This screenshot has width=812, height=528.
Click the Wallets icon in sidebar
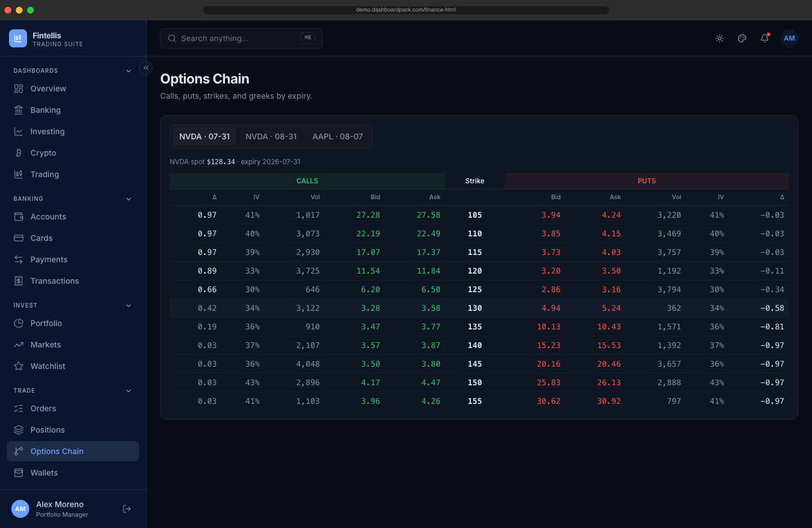click(19, 473)
